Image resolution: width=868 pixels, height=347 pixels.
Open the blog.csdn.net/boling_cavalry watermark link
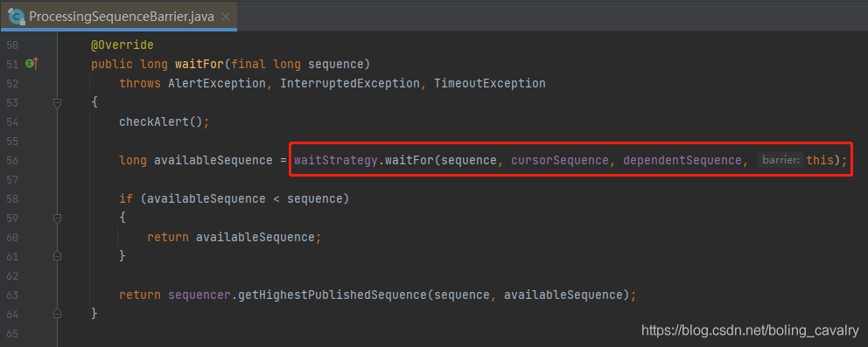tap(750, 330)
